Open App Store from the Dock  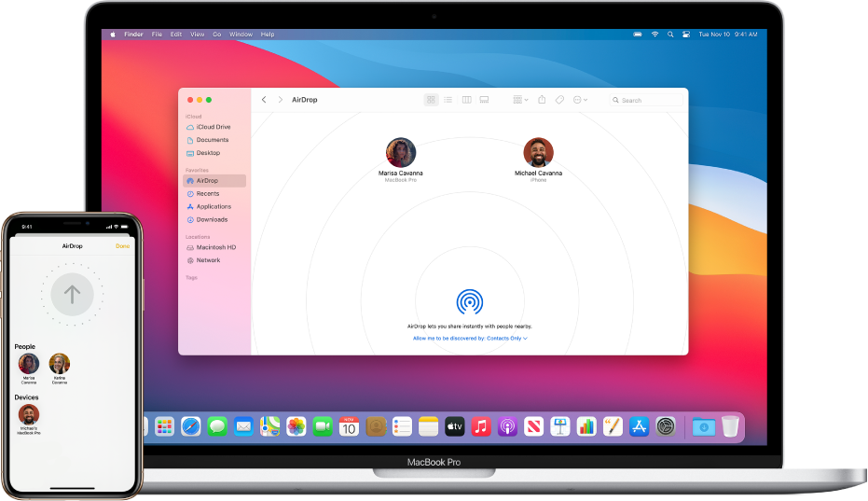click(639, 426)
